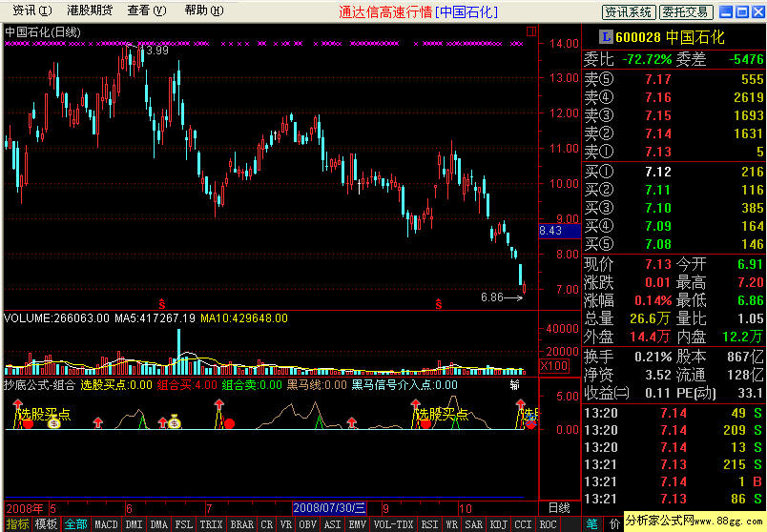Click the 委比 value -72.72%
Screen dimensions: 767x532
tap(647, 60)
